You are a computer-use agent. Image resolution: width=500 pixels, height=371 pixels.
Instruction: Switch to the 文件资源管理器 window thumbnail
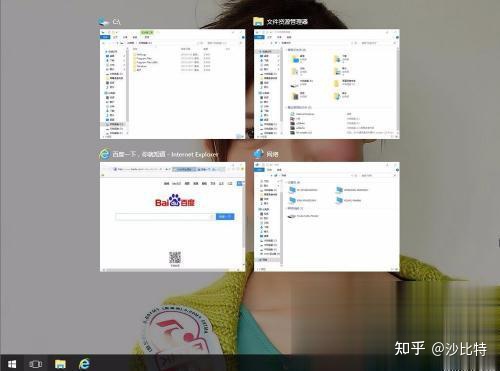click(x=327, y=84)
